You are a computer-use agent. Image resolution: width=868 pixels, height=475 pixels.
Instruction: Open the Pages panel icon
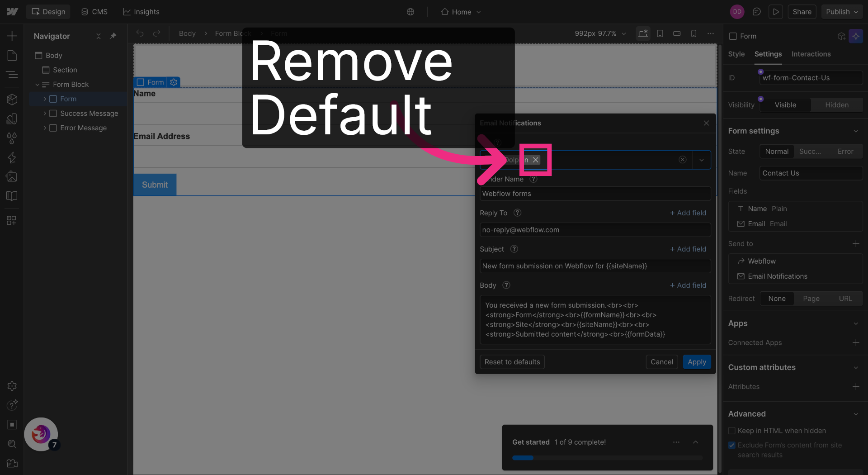click(12, 56)
